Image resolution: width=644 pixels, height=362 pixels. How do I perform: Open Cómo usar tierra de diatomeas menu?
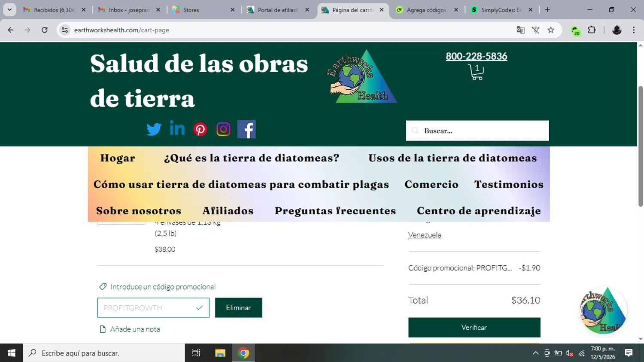tap(241, 184)
